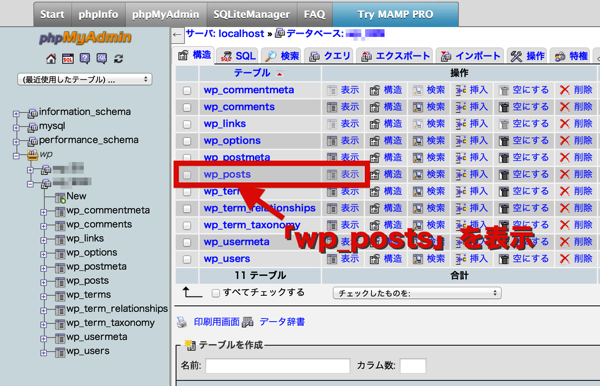Image resolution: width=600 pixels, height=386 pixels.
Task: Open the チェックしたものを action dropdown
Action: (x=417, y=293)
